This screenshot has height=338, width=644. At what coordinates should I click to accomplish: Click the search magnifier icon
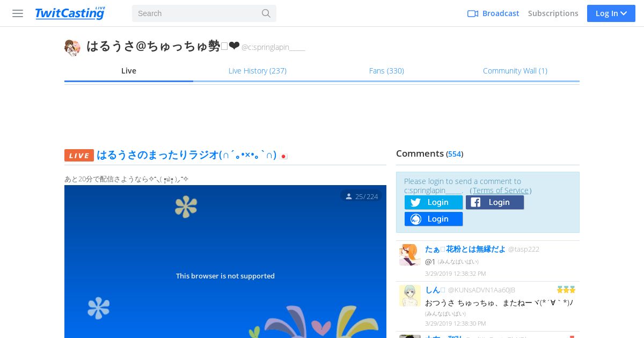click(266, 13)
